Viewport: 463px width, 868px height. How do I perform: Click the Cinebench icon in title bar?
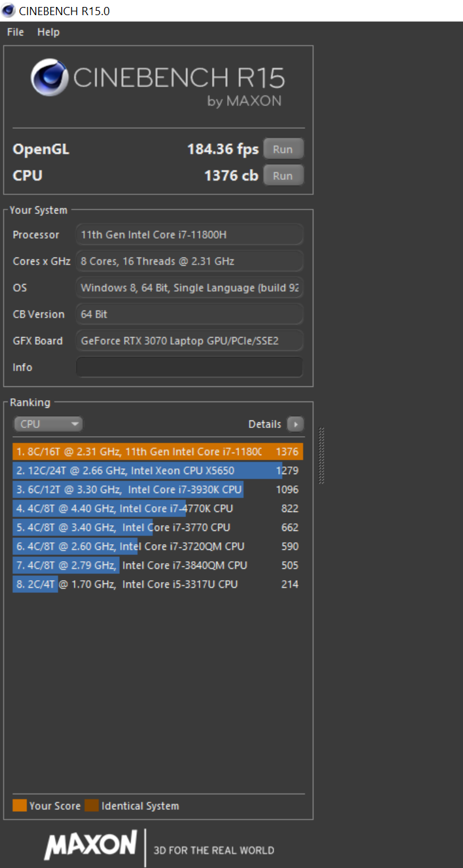9,10
